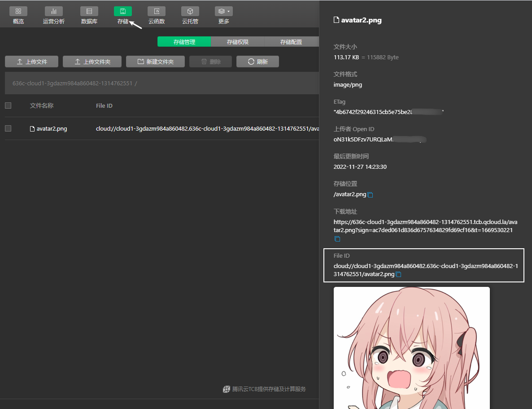Select the 存储管理 tab
Image resolution: width=532 pixels, height=409 pixels.
pyautogui.click(x=184, y=42)
